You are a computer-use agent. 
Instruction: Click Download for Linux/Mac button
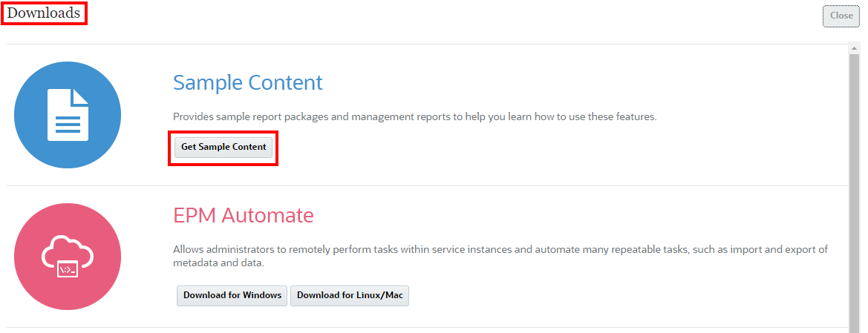point(349,295)
